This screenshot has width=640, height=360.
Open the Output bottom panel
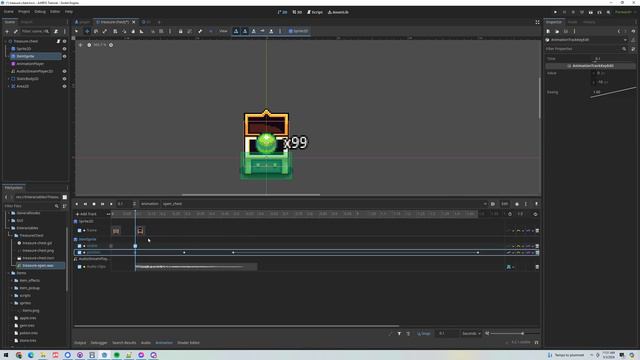80,343
